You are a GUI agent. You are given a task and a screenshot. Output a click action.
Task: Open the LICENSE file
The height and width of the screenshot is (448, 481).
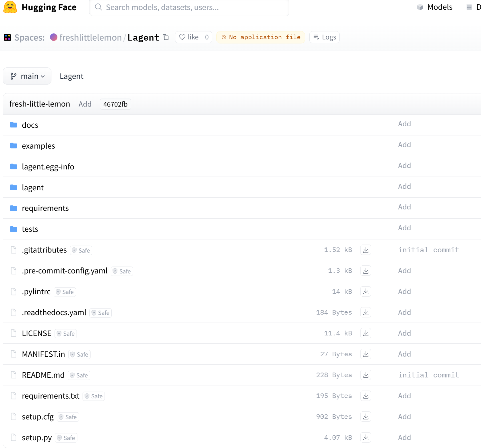[x=37, y=333]
